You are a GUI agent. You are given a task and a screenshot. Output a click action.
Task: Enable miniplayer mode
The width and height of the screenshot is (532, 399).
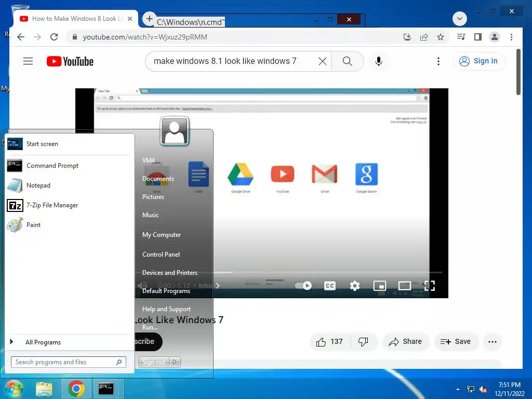pos(380,286)
